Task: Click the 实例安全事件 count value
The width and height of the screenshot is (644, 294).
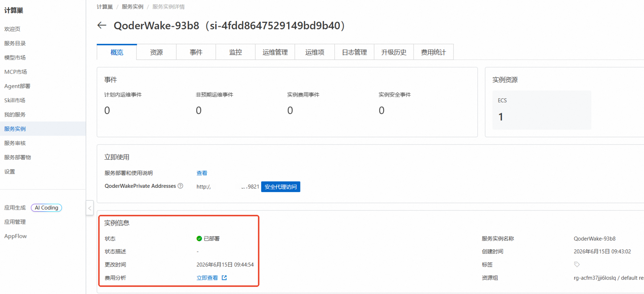Action: (382, 110)
